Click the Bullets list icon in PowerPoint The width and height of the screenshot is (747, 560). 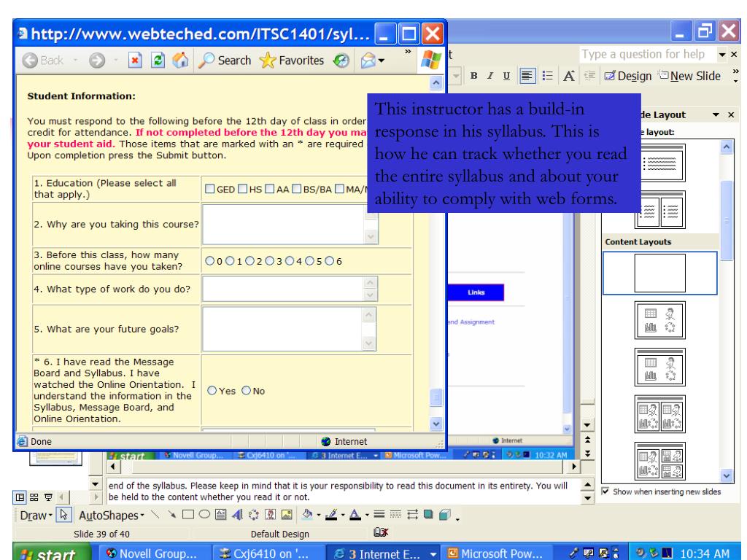pyautogui.click(x=548, y=76)
